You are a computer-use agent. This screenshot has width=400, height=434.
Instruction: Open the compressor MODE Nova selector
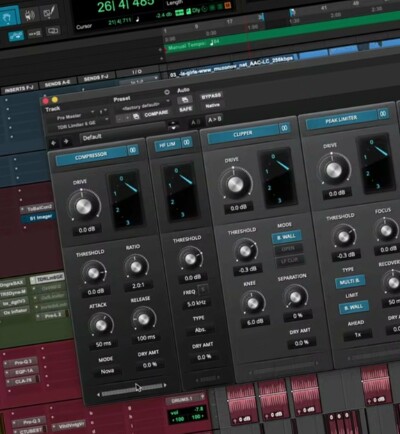[x=107, y=371]
